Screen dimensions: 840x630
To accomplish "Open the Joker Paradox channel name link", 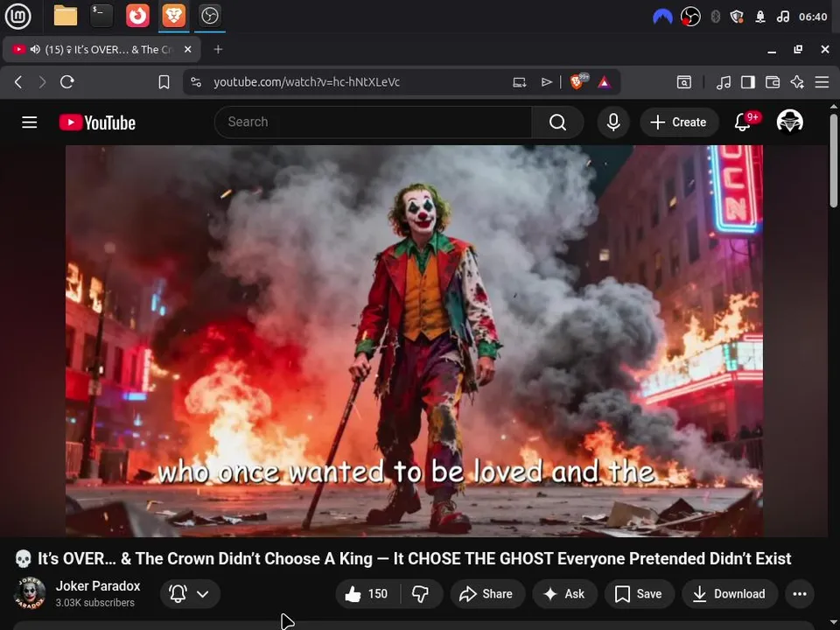I will pyautogui.click(x=98, y=586).
